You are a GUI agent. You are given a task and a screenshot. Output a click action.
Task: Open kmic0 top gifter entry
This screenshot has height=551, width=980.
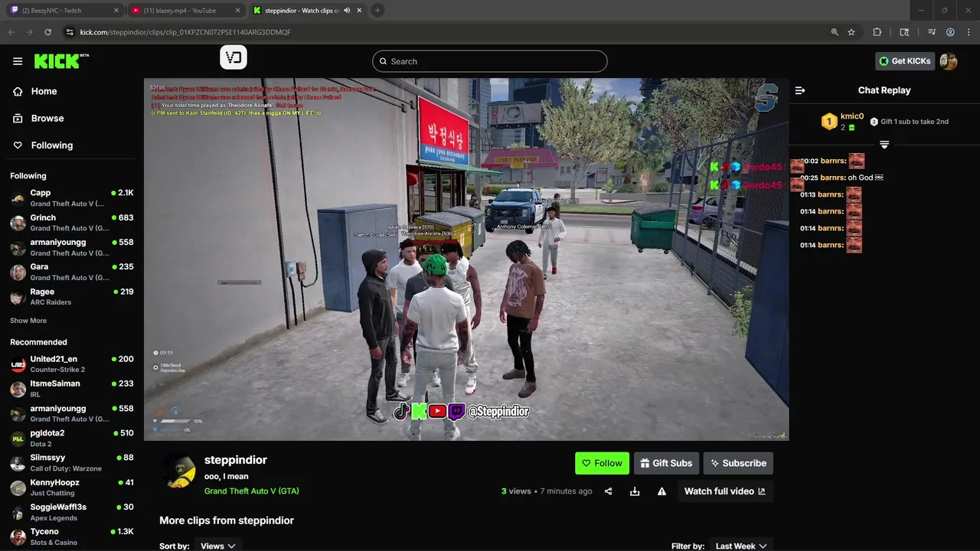point(843,122)
